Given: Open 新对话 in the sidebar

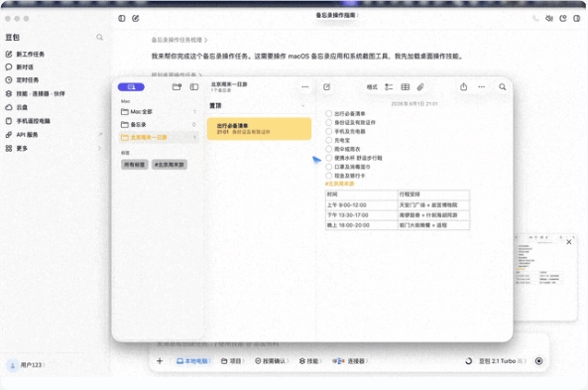Looking at the screenshot, I should click(x=20, y=66).
